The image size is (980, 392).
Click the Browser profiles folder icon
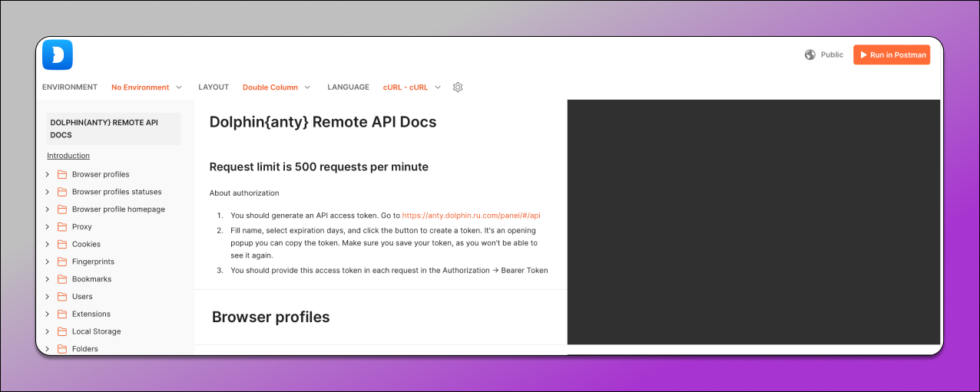pos(62,174)
